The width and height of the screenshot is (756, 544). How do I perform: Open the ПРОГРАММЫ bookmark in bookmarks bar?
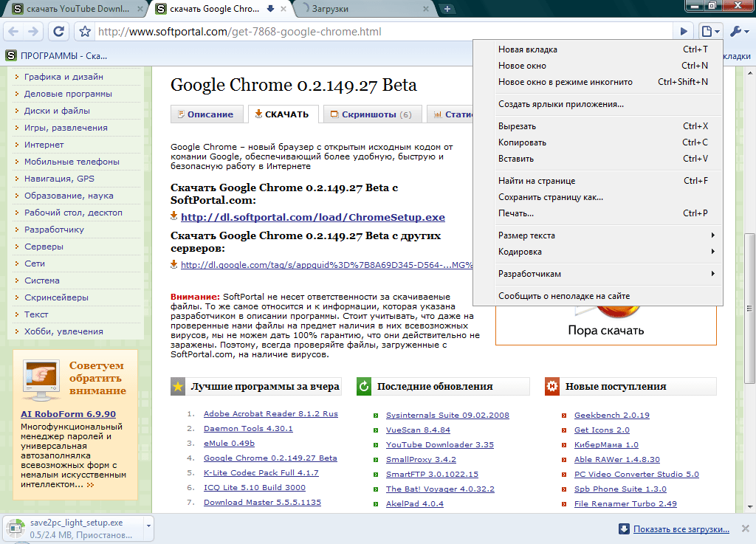click(56, 56)
